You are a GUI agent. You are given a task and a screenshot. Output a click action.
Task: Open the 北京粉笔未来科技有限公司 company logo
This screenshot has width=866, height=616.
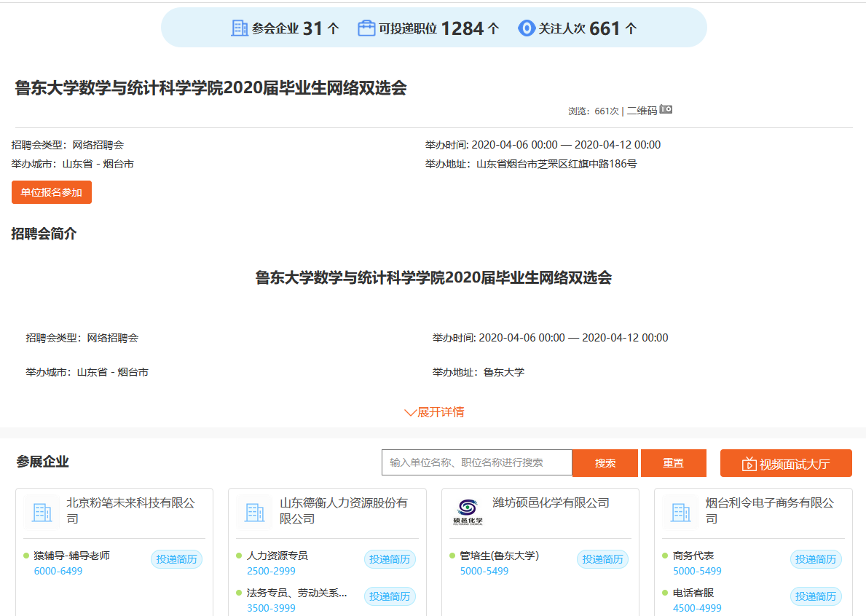(42, 512)
